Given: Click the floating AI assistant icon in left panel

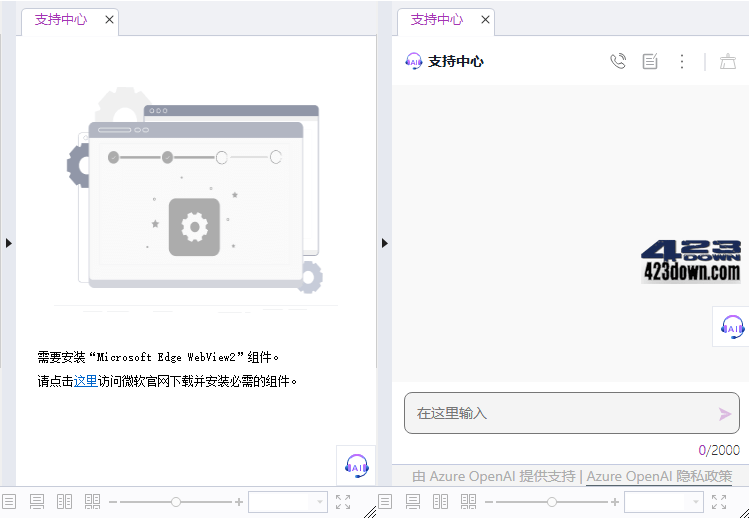Looking at the screenshot, I should pyautogui.click(x=356, y=466).
